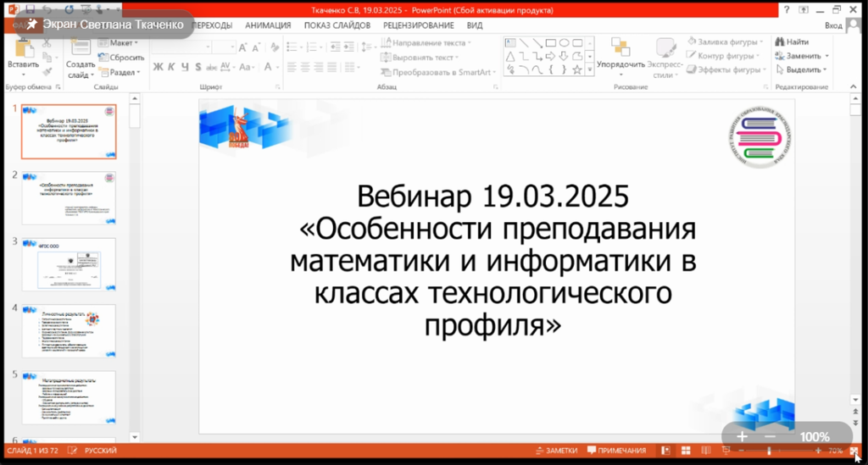868x465 pixels.
Task: Select the Rectangle shape in gallery
Action: [x=551, y=43]
